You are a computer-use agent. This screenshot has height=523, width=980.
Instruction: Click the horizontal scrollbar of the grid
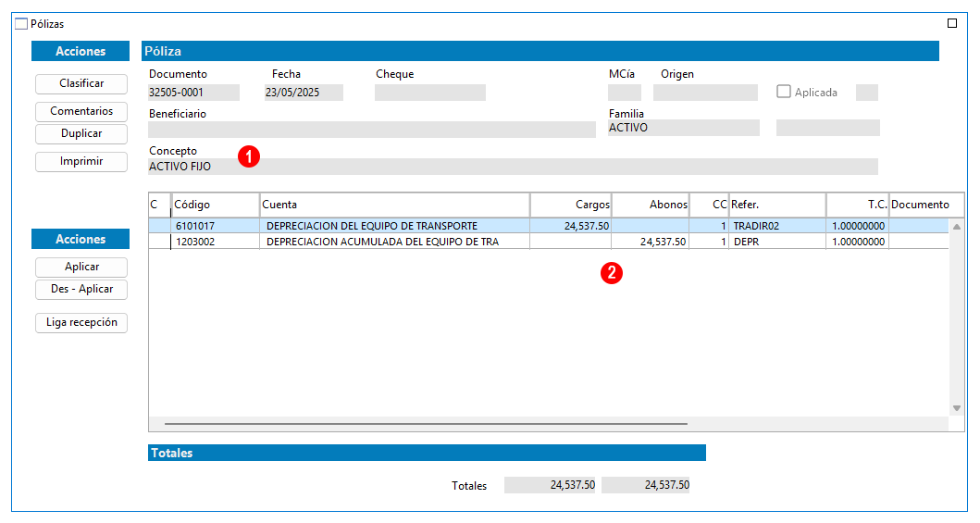tap(426, 424)
